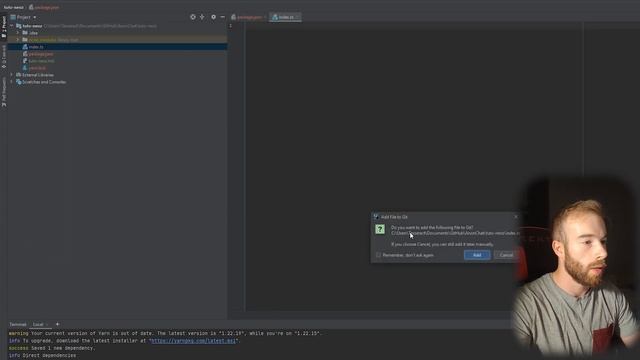Image resolution: width=640 pixels, height=360 pixels.
Task: Open the Pull Requests side tab
Action: [4, 92]
